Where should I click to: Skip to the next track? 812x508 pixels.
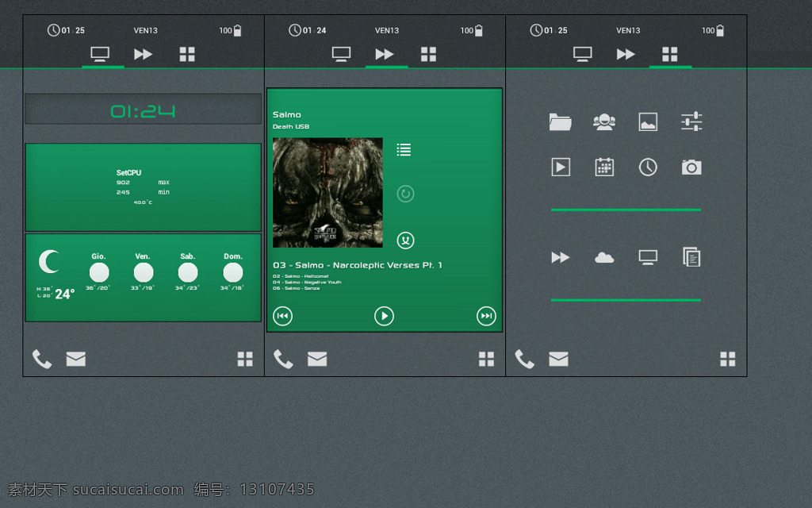[x=486, y=316]
